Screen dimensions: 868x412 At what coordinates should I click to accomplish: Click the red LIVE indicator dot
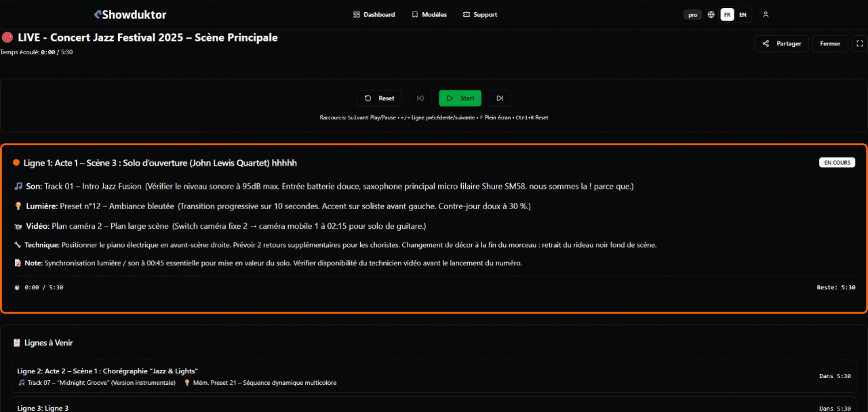coord(7,38)
